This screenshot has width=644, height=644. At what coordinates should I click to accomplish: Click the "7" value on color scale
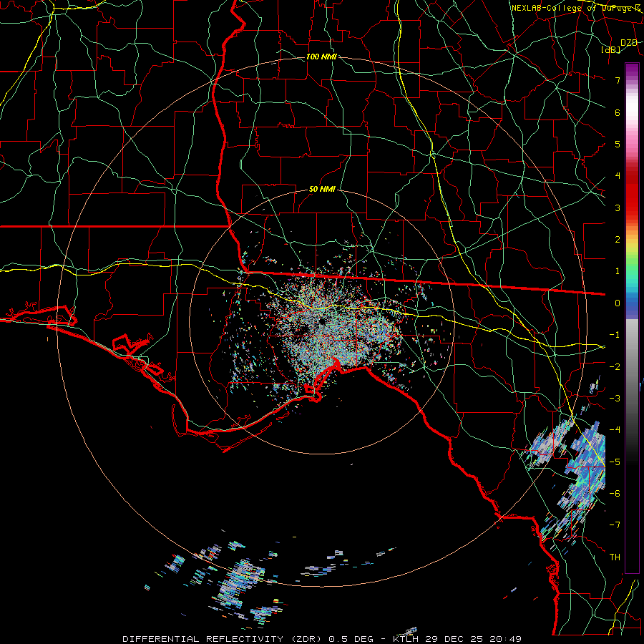pos(618,80)
